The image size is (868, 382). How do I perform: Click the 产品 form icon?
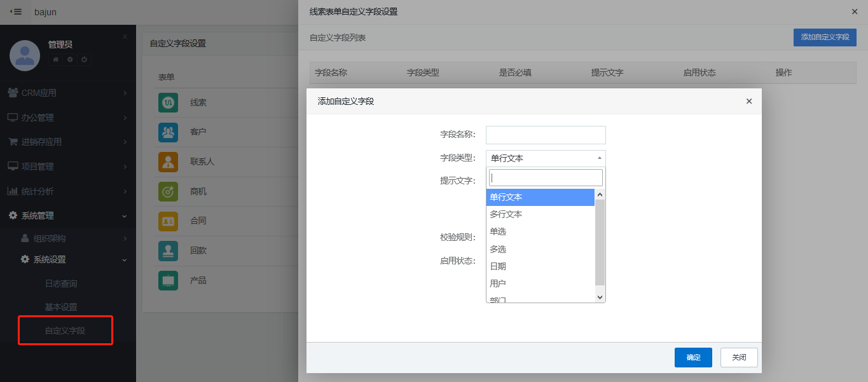tap(168, 280)
